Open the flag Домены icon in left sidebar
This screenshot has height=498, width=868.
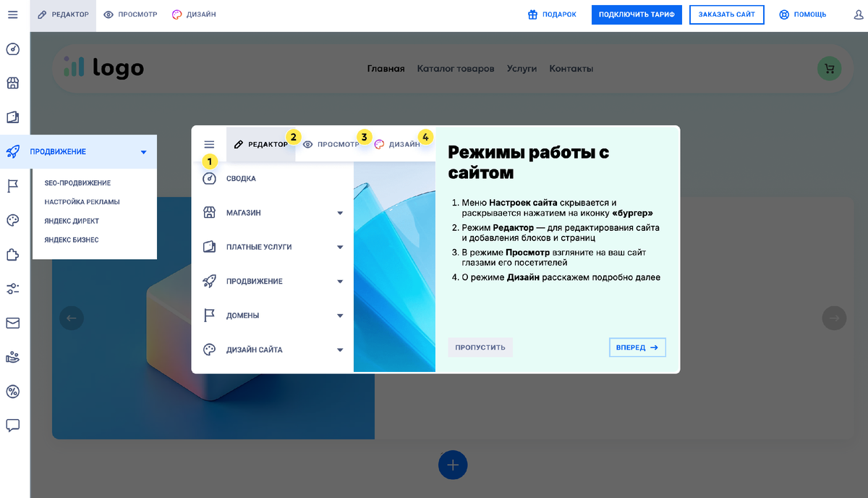point(13,186)
